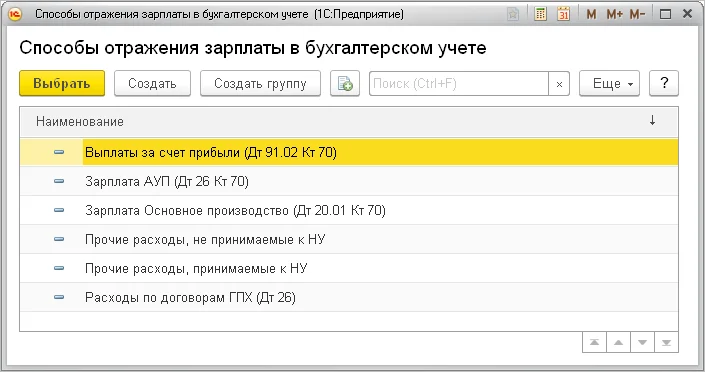Click item icon beside Расходы по договорам ГПХ
705x372 pixels.
(59, 297)
